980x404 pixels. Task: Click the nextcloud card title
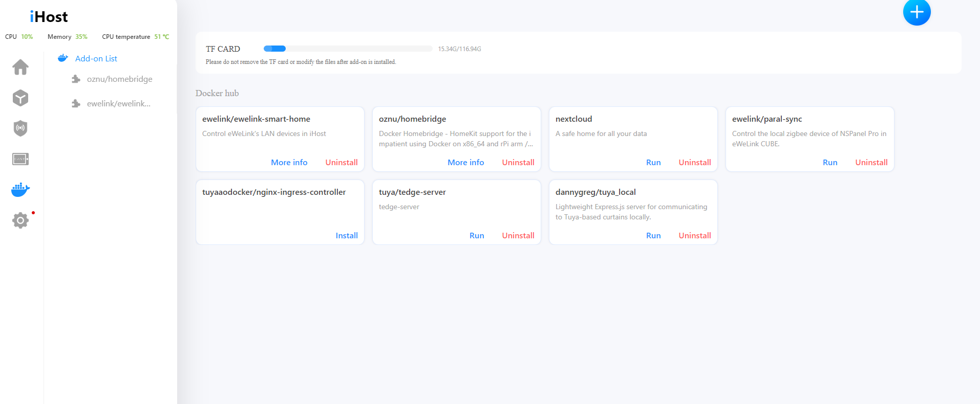pos(573,119)
